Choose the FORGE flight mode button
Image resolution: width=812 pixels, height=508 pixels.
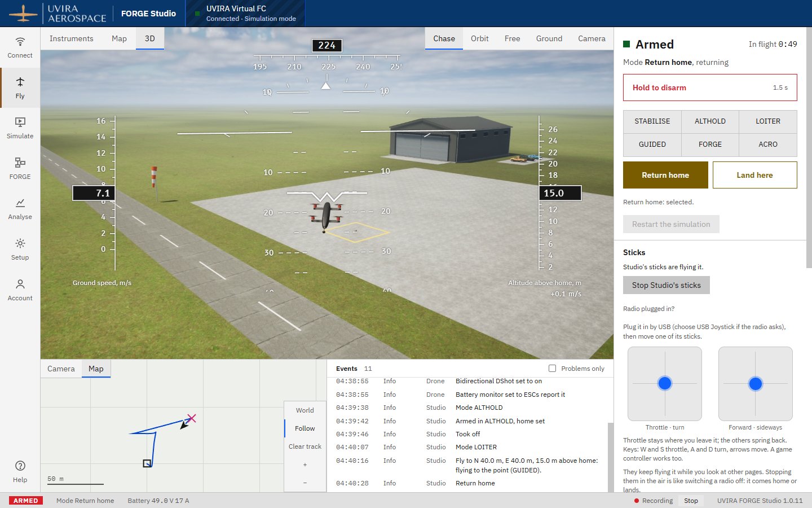710,144
